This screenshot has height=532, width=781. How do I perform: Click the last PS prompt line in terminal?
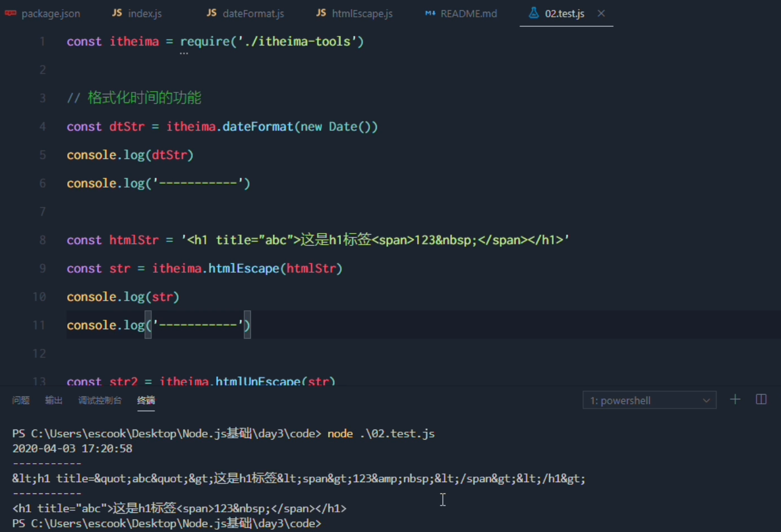click(167, 524)
